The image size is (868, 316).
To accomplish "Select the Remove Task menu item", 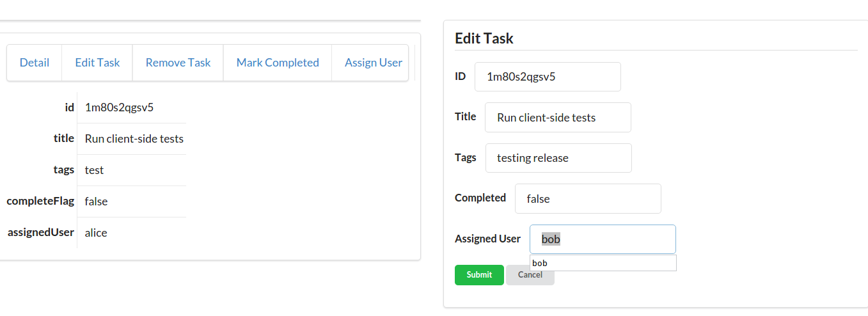I will [178, 63].
